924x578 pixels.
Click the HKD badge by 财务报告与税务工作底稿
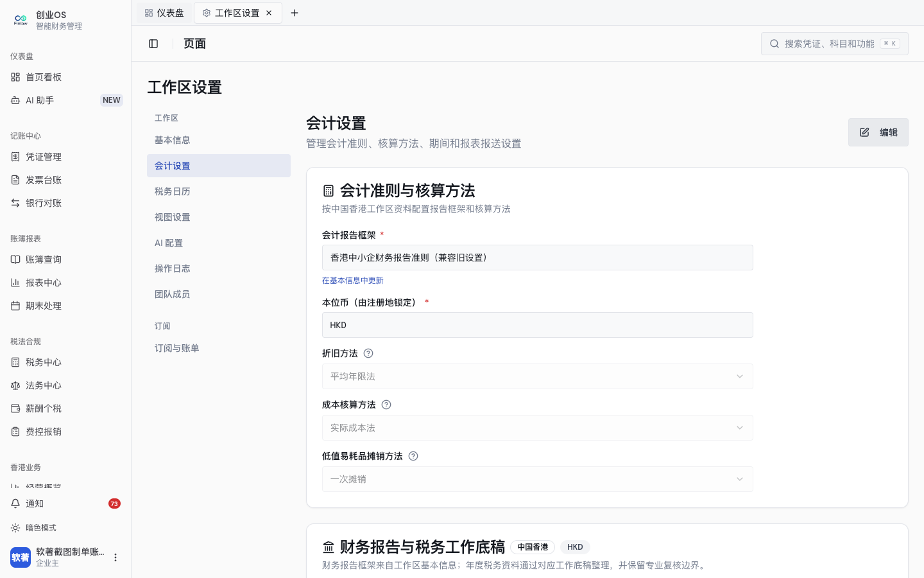click(x=575, y=547)
